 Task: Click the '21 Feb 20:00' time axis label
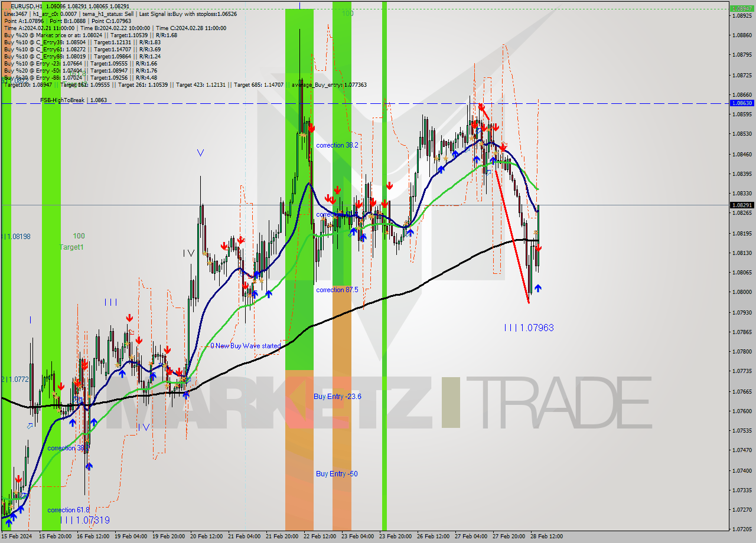click(x=282, y=537)
